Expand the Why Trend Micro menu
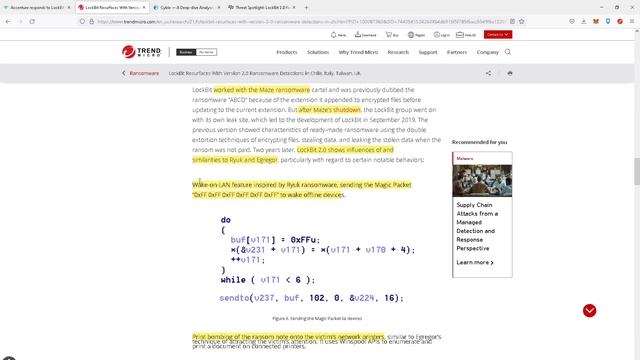 click(x=358, y=52)
